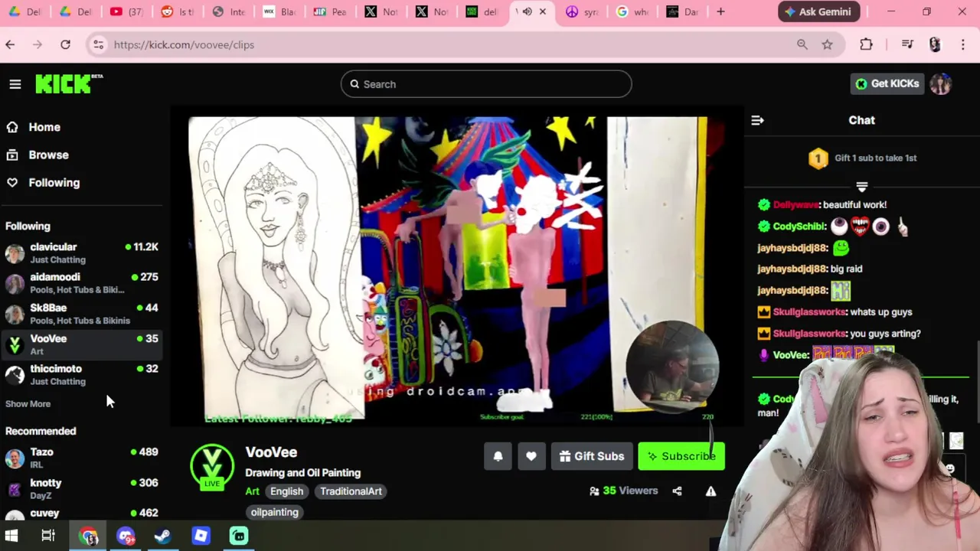Open the media control icon
This screenshot has width=980, height=551.
click(x=907, y=44)
